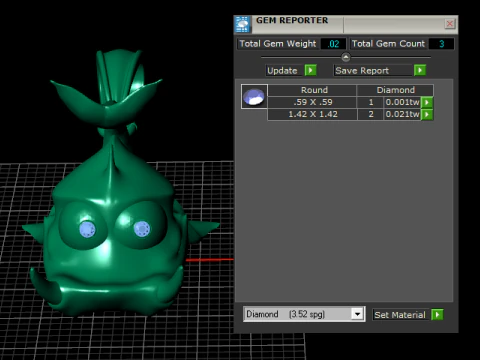Click the 0.001tw weight cell
This screenshot has width=480, height=360.
pos(402,102)
